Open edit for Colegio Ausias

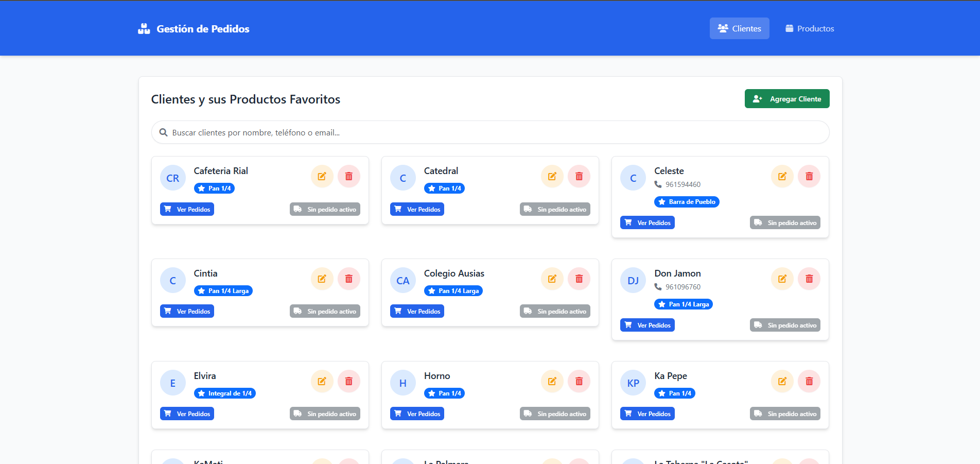(x=552, y=279)
